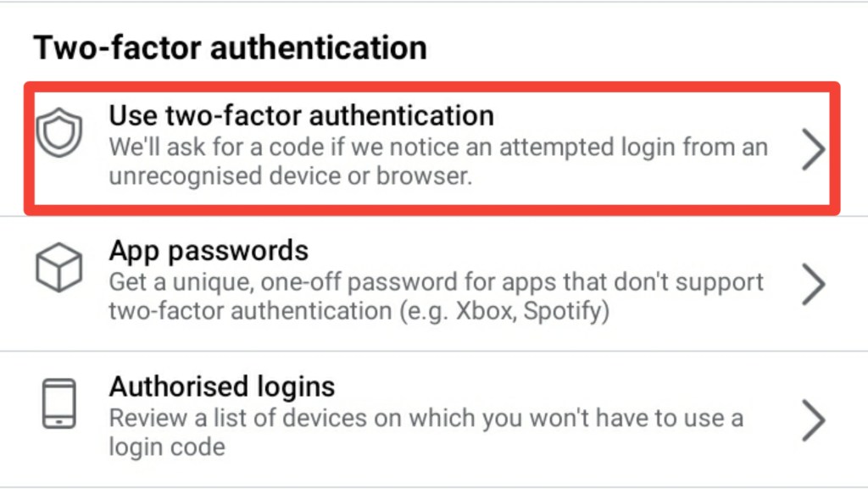Open the "App passwords" menu entry title

tap(209, 251)
